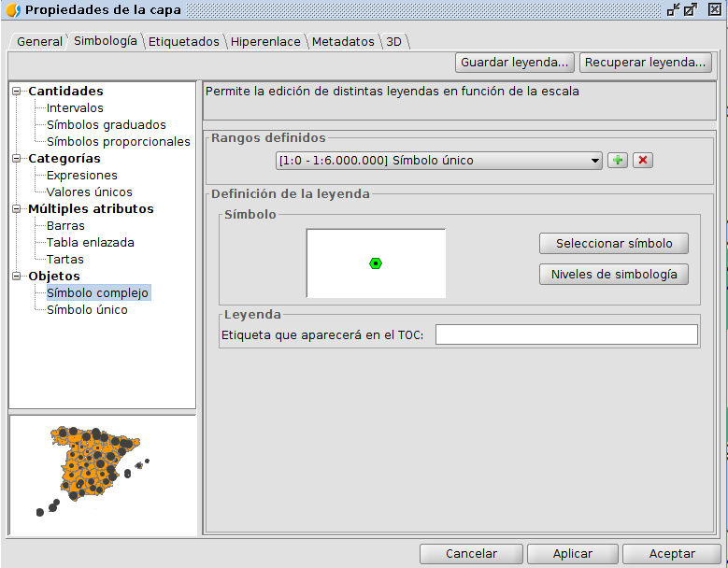Open the Etiquetados tab

[x=183, y=42]
